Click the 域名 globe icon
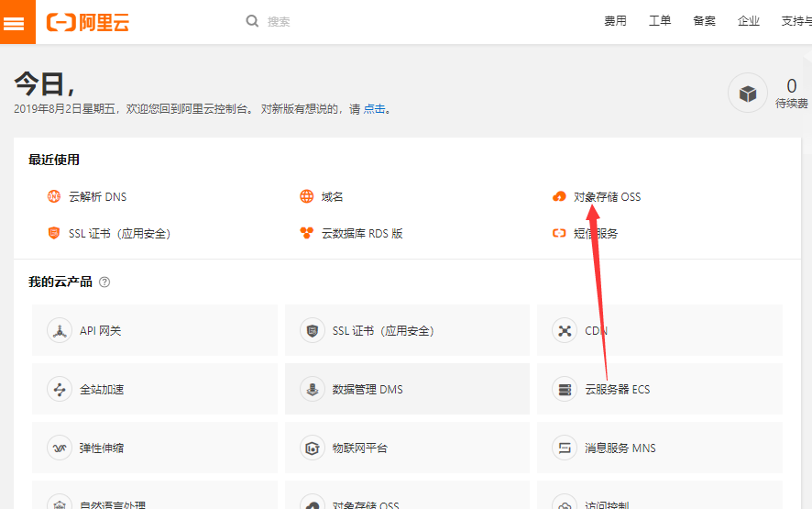The image size is (812, 509). point(307,196)
